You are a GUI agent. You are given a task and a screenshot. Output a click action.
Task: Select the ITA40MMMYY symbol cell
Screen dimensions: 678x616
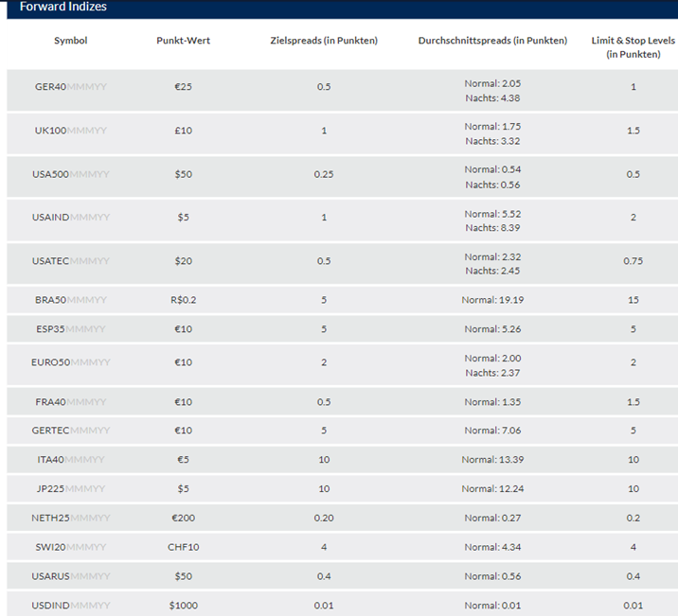70,460
